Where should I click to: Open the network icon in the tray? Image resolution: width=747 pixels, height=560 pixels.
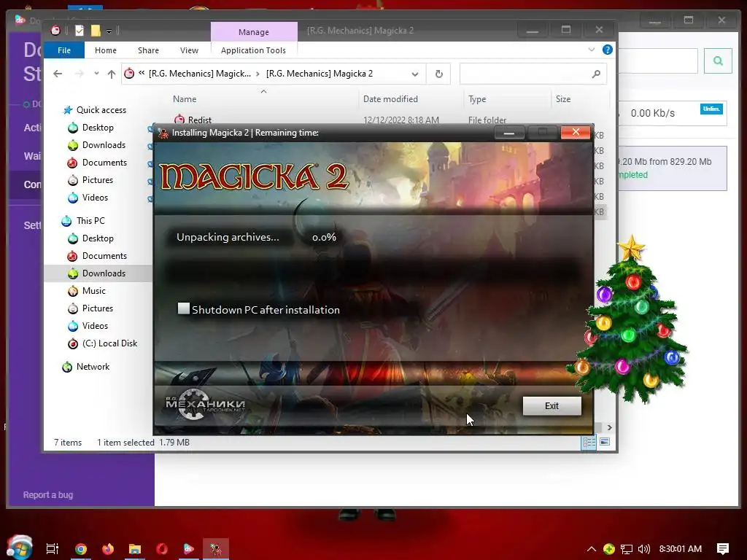click(627, 549)
